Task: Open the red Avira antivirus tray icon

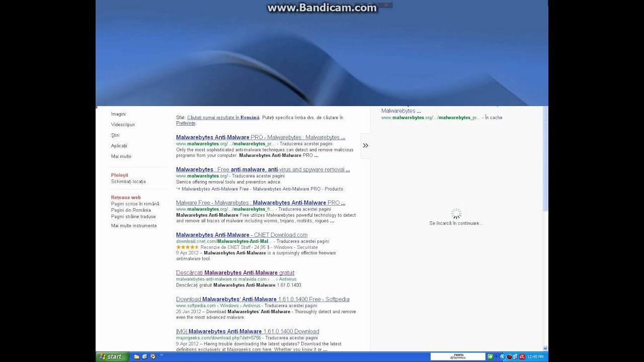Action: 522,357
